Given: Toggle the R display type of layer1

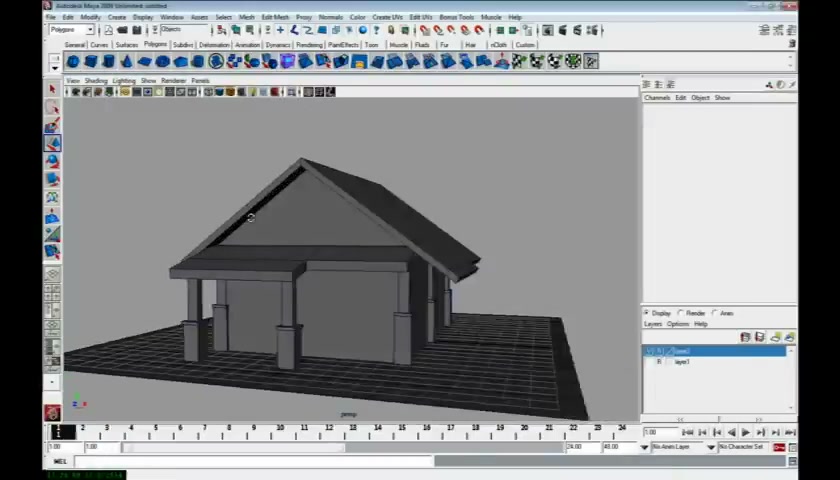Looking at the screenshot, I should tap(659, 362).
